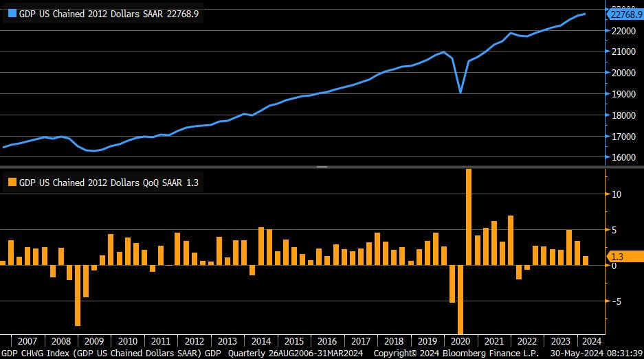Image resolution: width=644 pixels, height=359 pixels.
Task: Click the divider handle between the two chart panels
Action: tap(322, 167)
